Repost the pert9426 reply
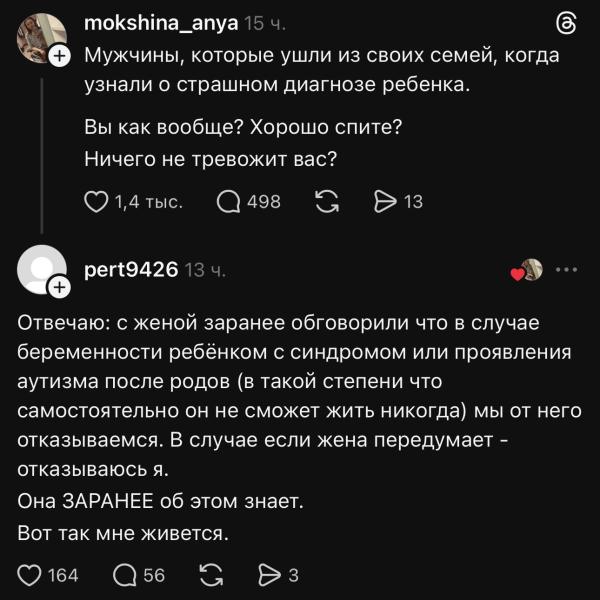The image size is (600, 600). click(x=211, y=575)
